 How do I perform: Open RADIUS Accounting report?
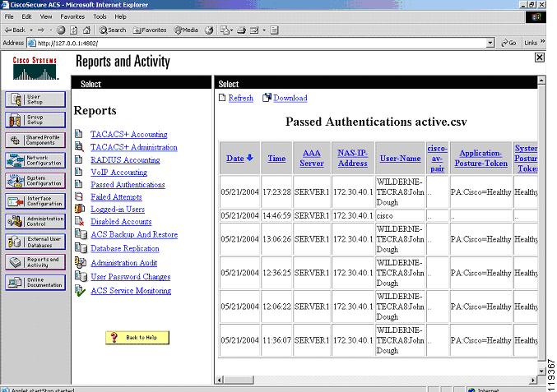coord(125,159)
